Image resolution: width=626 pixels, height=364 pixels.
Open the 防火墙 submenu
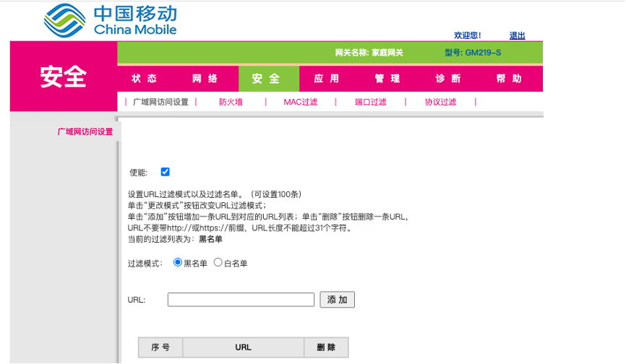231,102
